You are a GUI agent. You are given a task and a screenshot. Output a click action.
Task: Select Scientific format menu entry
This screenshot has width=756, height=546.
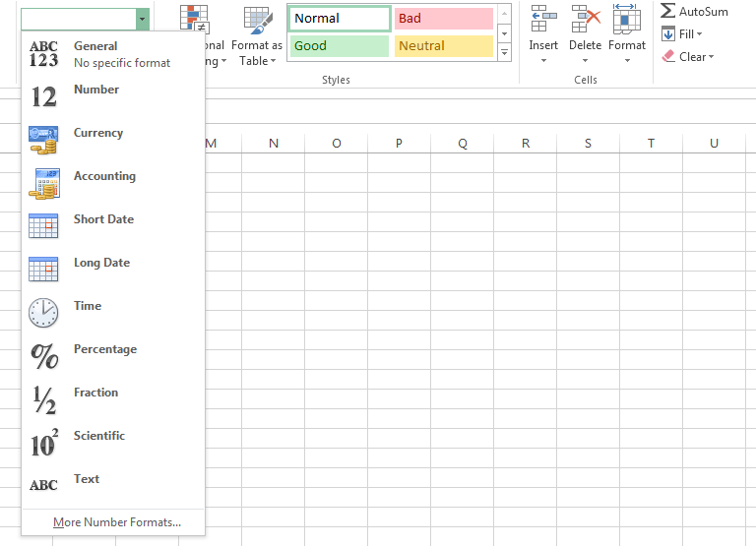coord(113,443)
